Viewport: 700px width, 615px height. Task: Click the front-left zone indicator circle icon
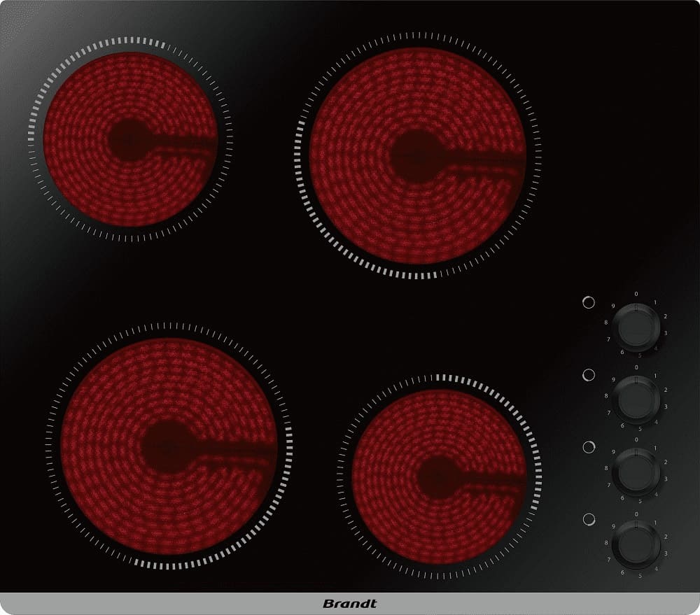point(589,374)
